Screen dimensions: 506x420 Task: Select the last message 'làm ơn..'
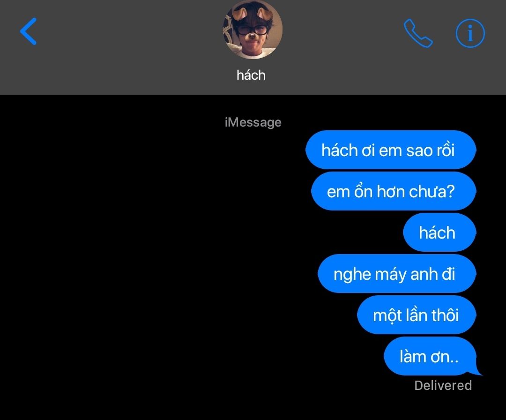(430, 356)
